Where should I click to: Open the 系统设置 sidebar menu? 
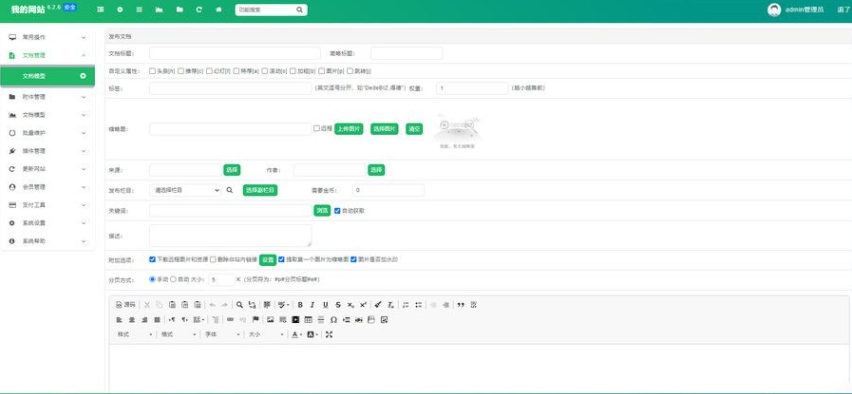click(47, 223)
